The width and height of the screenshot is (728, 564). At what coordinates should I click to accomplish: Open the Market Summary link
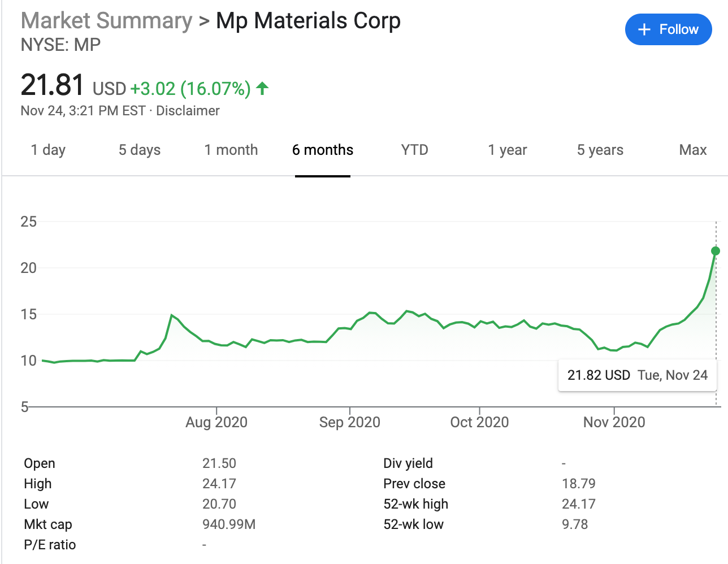pos(106,21)
